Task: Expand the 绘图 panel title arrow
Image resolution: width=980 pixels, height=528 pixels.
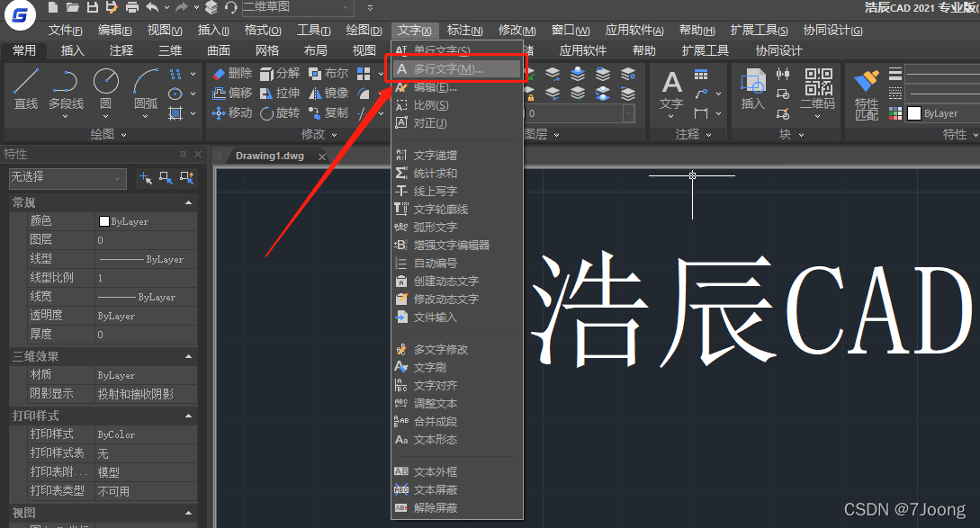Action: tap(123, 134)
